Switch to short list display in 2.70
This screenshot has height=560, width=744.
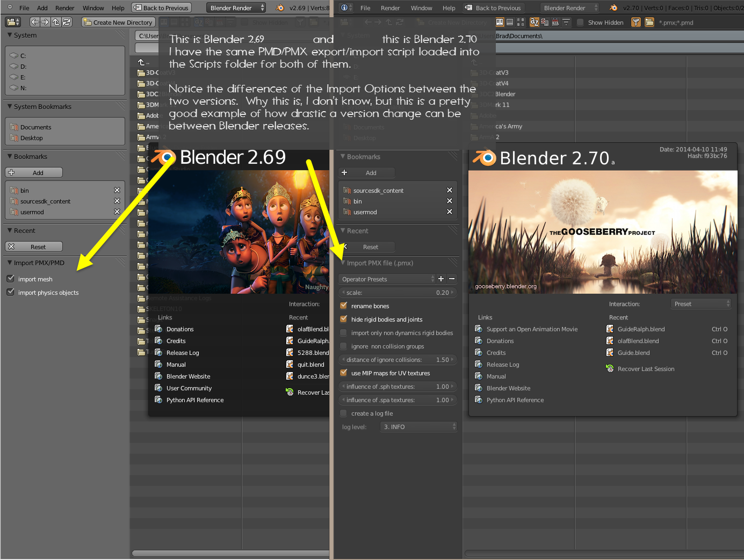pos(500,22)
